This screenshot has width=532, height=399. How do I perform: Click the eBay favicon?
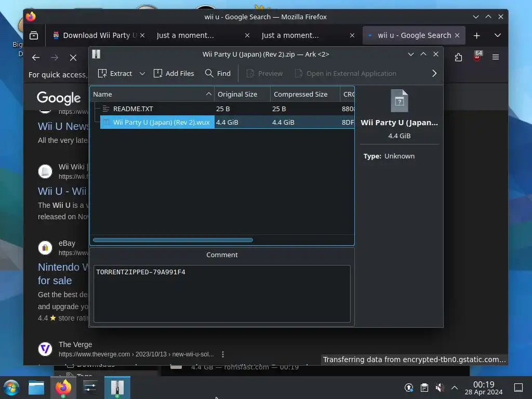tap(45, 248)
